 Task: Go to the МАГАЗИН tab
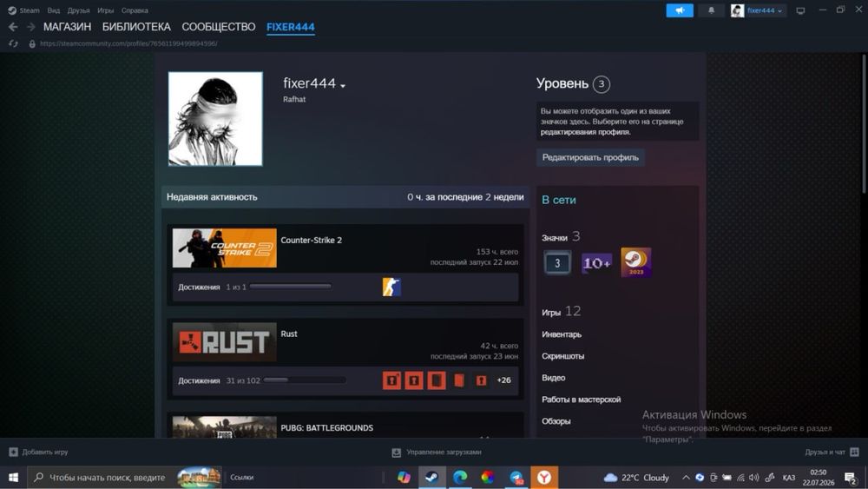67,27
